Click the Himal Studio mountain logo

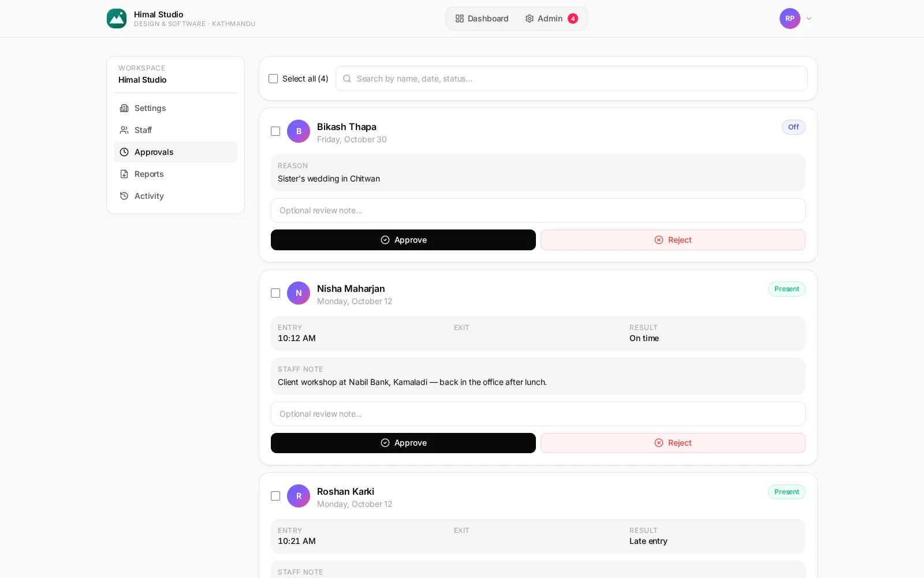tap(117, 18)
